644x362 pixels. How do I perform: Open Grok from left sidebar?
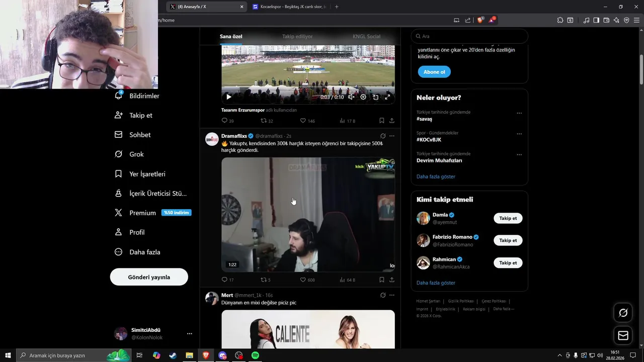129,154
